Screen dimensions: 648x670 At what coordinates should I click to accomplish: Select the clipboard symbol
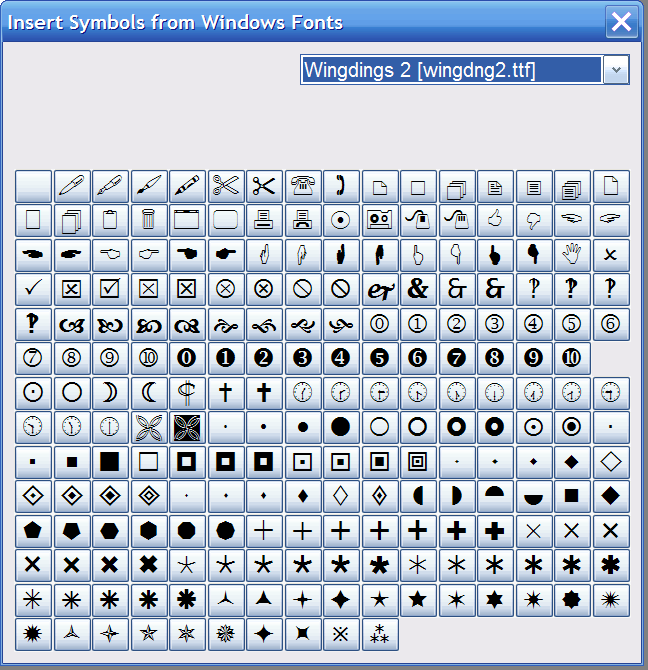pos(110,220)
